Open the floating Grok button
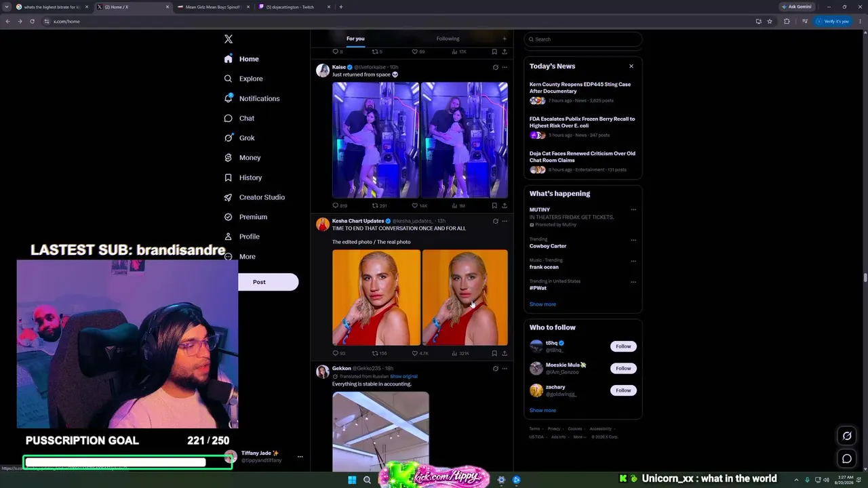The image size is (868, 488). click(847, 436)
